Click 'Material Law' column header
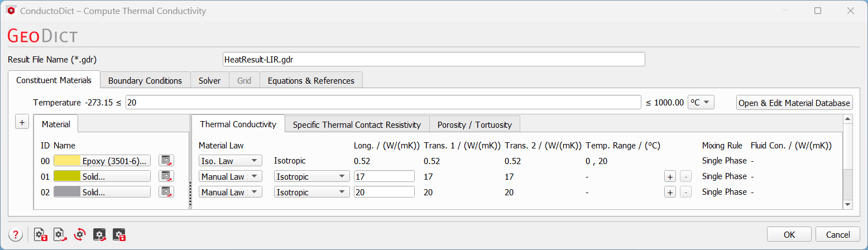Screen dimensions: 868x250 click(221, 145)
